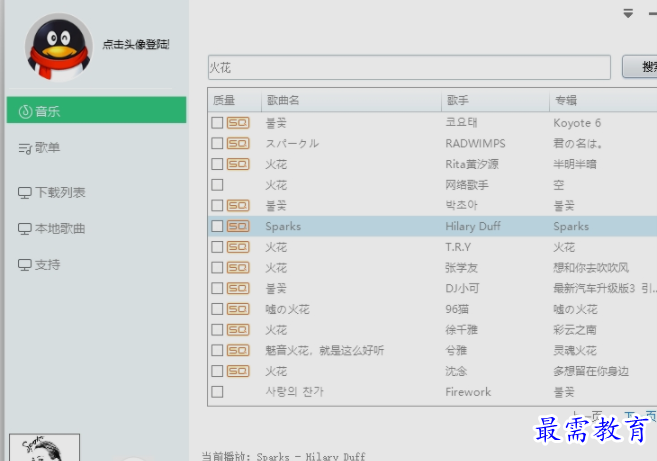Click artist name 徐千雅
This screenshot has height=461, width=657.
coord(461,330)
